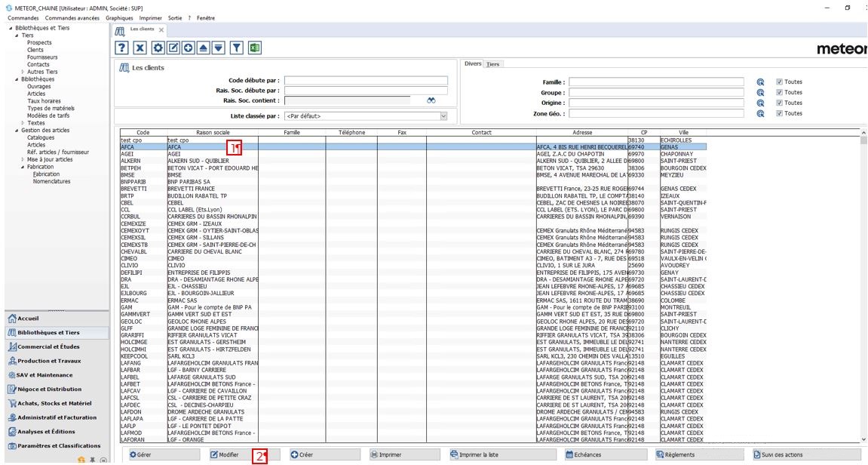Click the down arrow toolbar icon
The width and height of the screenshot is (868, 465).
point(219,48)
